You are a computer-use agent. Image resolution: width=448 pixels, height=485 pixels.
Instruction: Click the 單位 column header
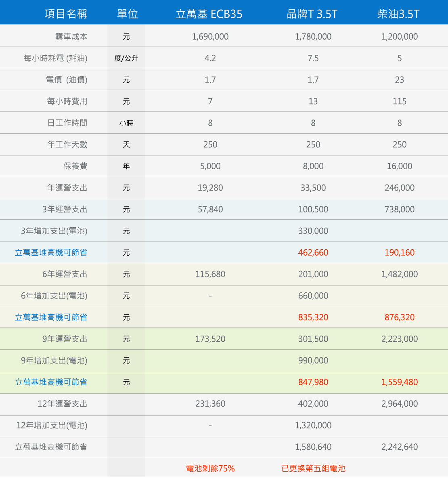click(128, 14)
